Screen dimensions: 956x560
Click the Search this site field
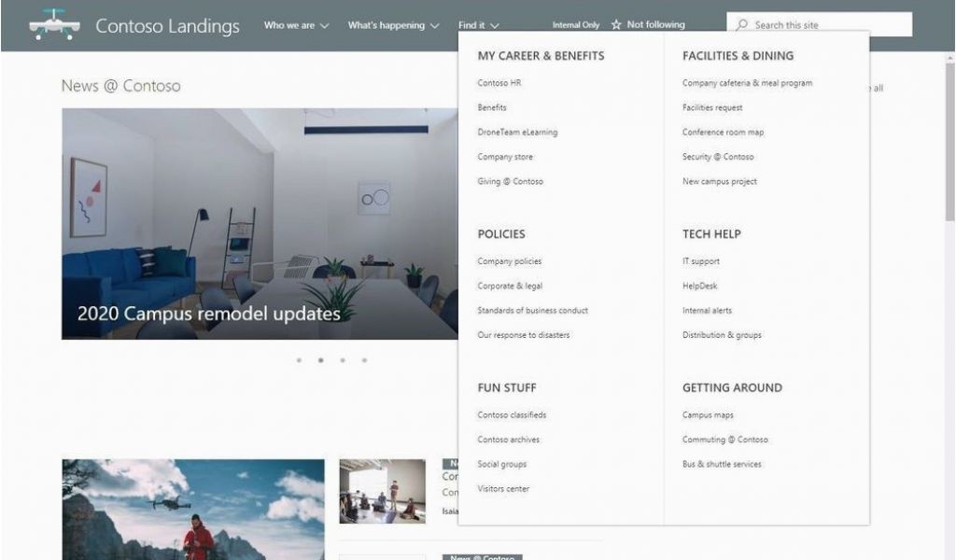click(820, 25)
